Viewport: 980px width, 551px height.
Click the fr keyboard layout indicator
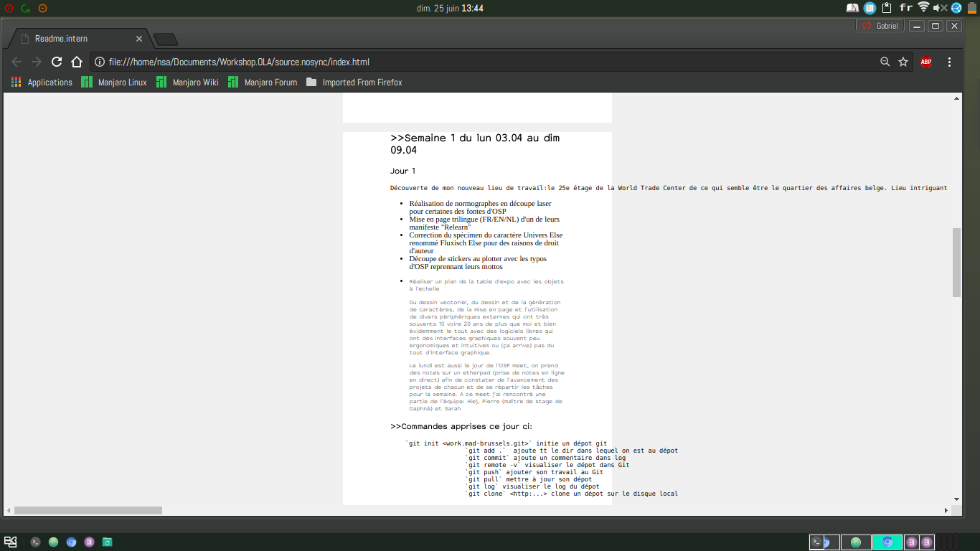(906, 8)
